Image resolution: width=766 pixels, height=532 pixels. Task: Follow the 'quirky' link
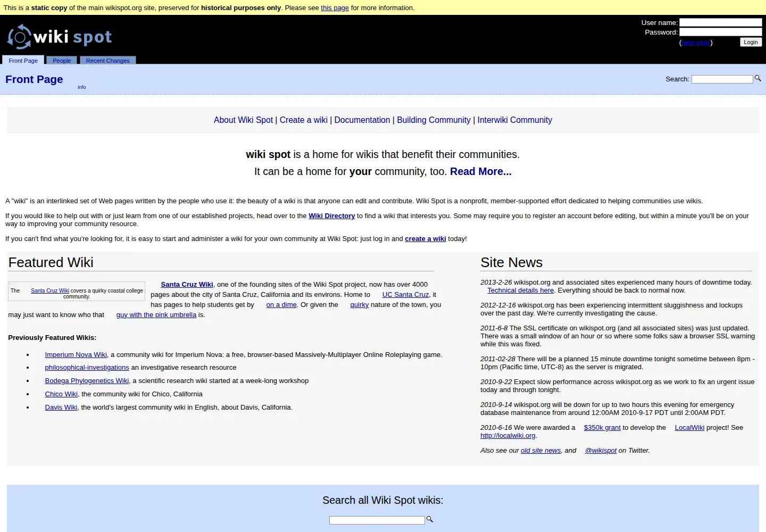pyautogui.click(x=360, y=305)
